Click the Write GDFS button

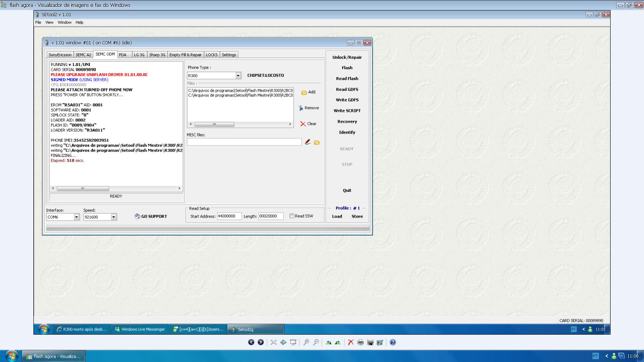tap(347, 100)
